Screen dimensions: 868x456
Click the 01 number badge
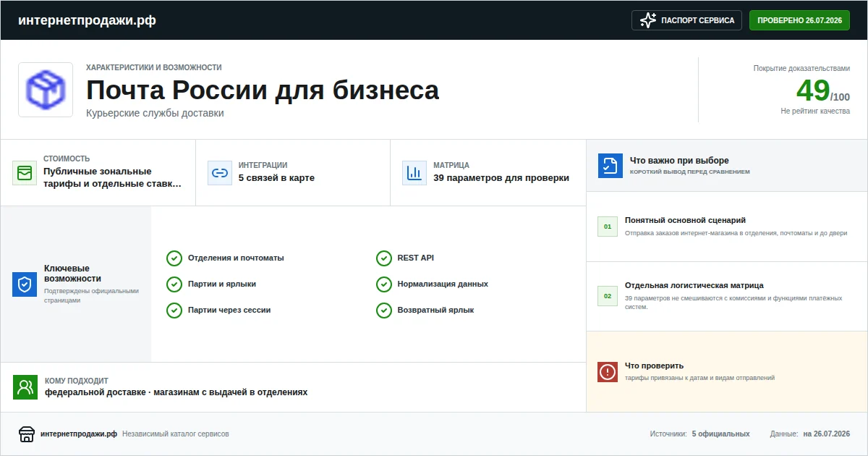click(608, 227)
